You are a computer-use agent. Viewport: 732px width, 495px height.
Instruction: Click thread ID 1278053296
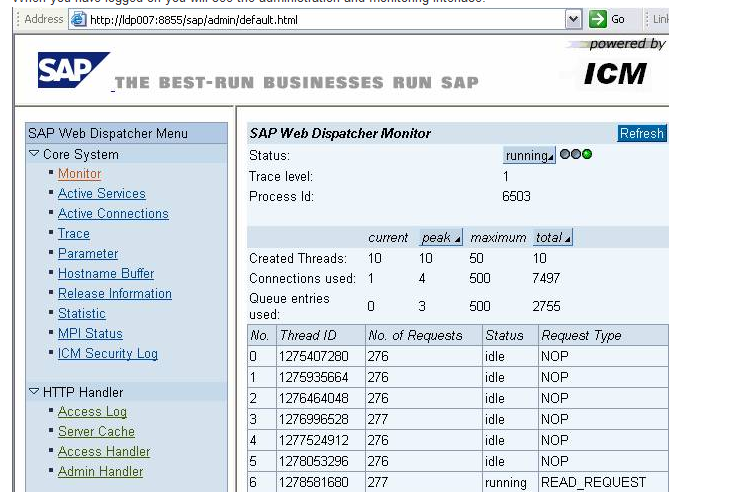(314, 461)
